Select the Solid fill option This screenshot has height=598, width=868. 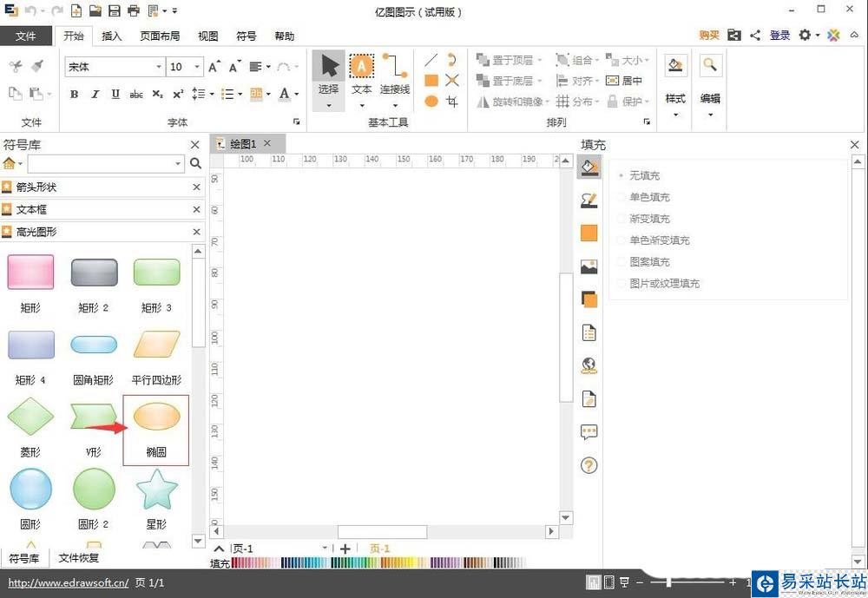[x=643, y=197]
